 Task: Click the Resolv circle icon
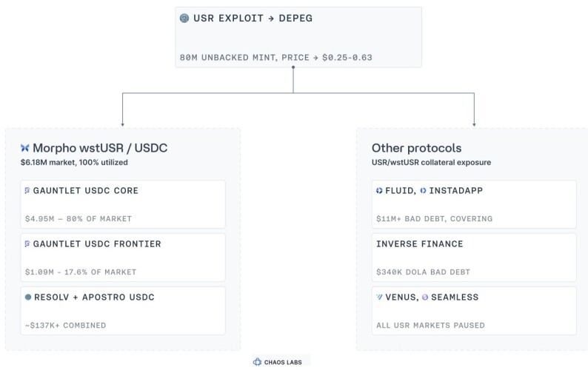pos(28,297)
